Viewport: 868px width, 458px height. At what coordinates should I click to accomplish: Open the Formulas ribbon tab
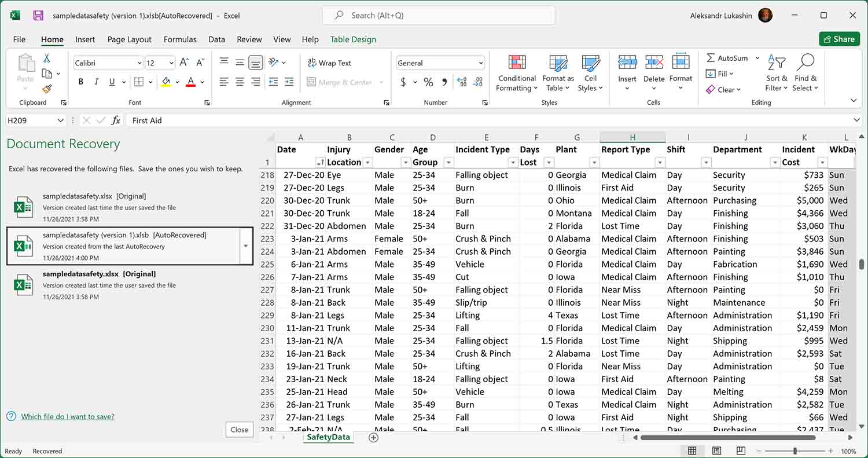180,39
